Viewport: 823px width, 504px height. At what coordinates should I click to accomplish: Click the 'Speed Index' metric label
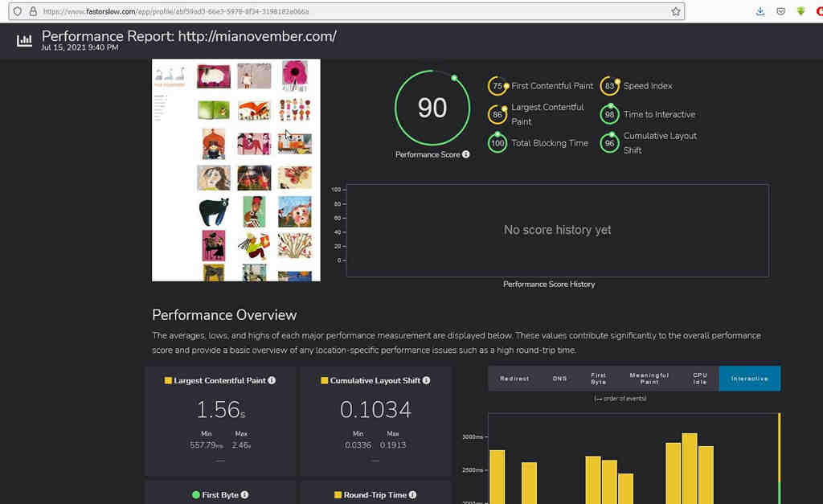648,85
